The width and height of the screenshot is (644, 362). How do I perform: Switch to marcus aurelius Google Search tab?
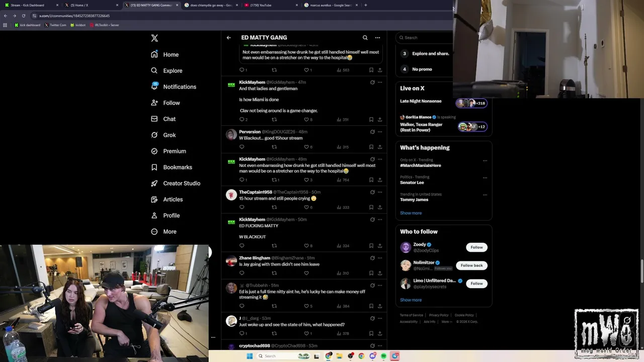click(x=331, y=5)
